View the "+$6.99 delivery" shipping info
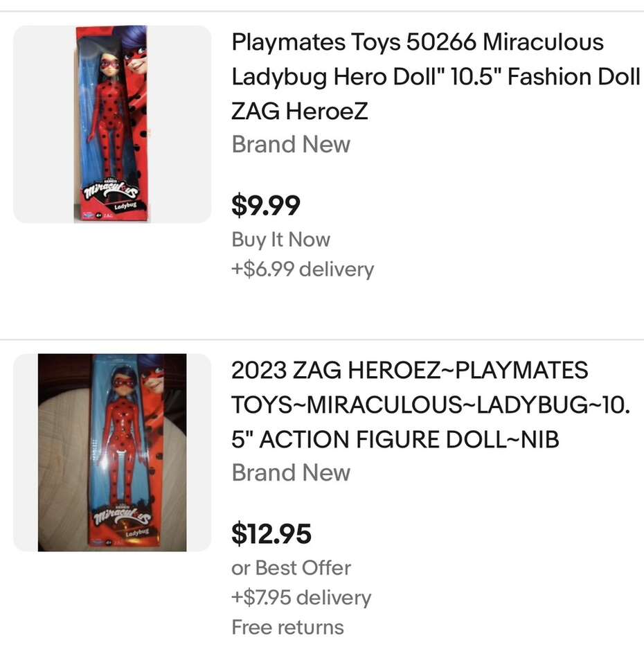 click(303, 269)
